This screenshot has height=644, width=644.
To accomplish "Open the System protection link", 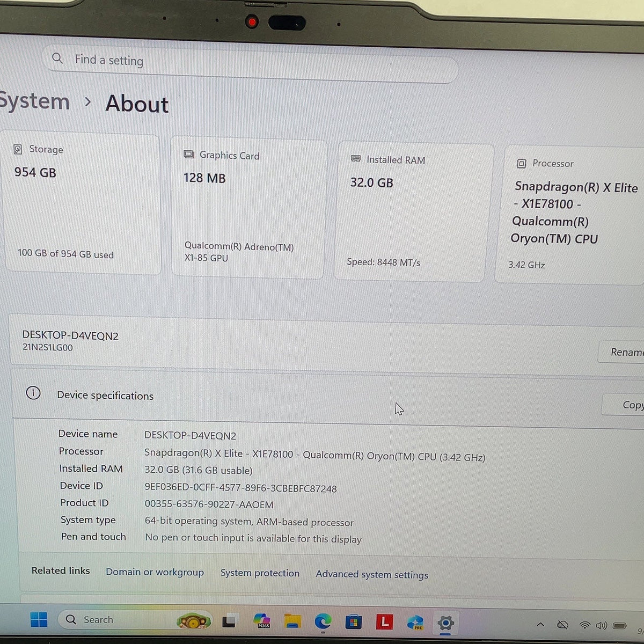I will pyautogui.click(x=260, y=573).
